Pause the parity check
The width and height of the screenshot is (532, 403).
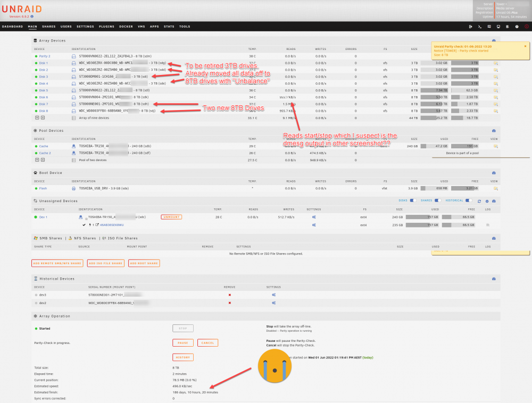pyautogui.click(x=183, y=343)
